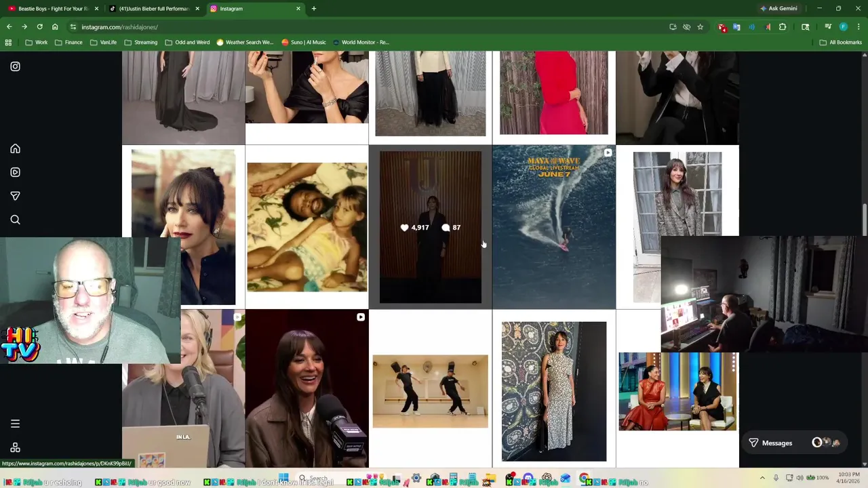Click the 87 comments count
Screen dimensions: 868x488
[452, 228]
